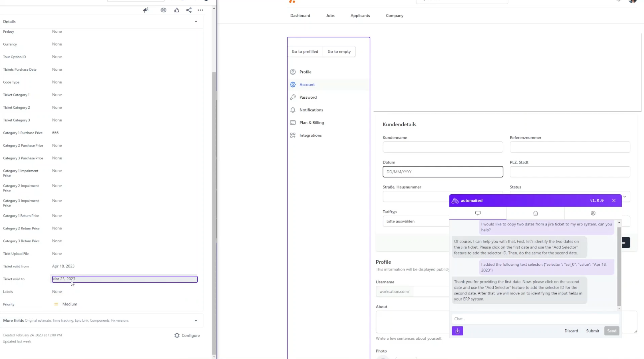Collapse the Details section chevron

(196, 21)
